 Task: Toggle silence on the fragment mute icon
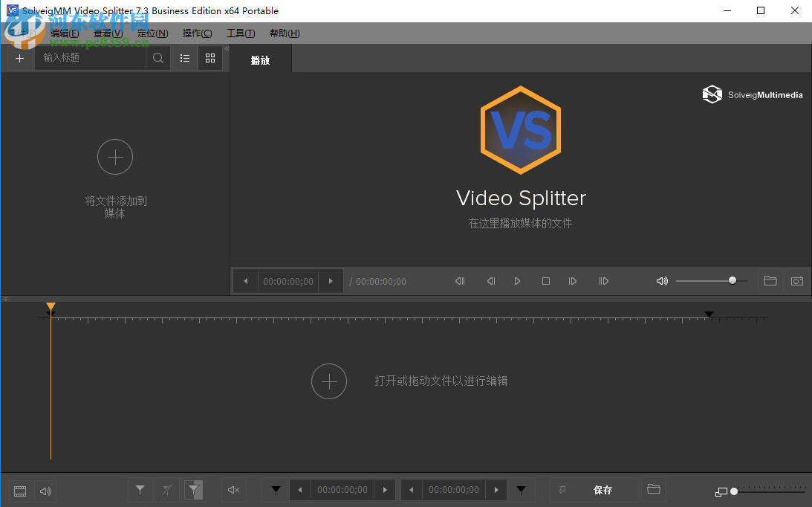(233, 490)
